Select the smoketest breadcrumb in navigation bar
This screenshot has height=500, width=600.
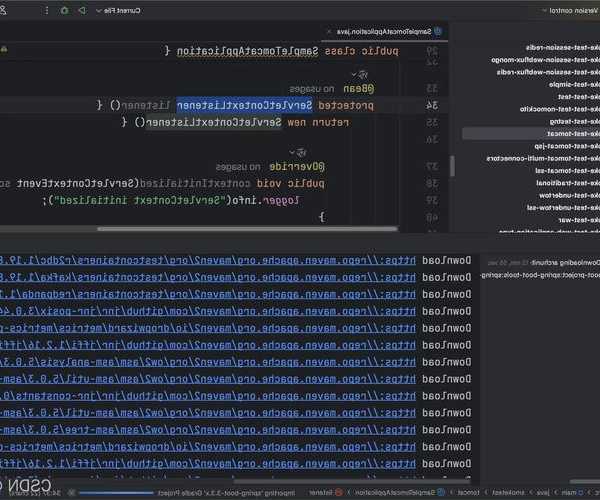click(509, 492)
